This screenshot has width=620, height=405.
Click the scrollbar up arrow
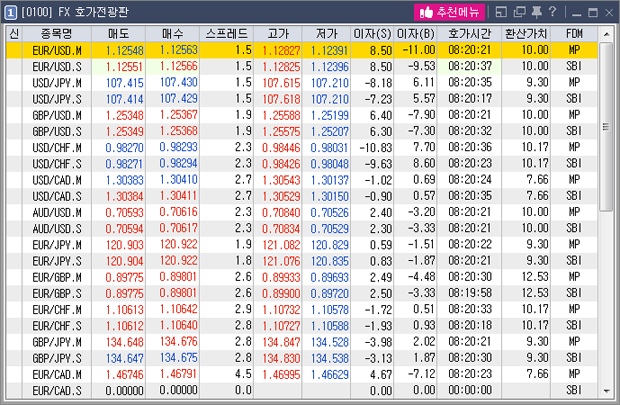pyautogui.click(x=606, y=34)
